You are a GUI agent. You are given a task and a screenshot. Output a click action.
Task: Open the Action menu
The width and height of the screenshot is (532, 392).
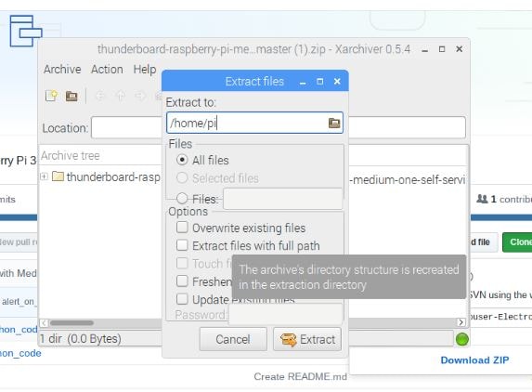tap(107, 70)
